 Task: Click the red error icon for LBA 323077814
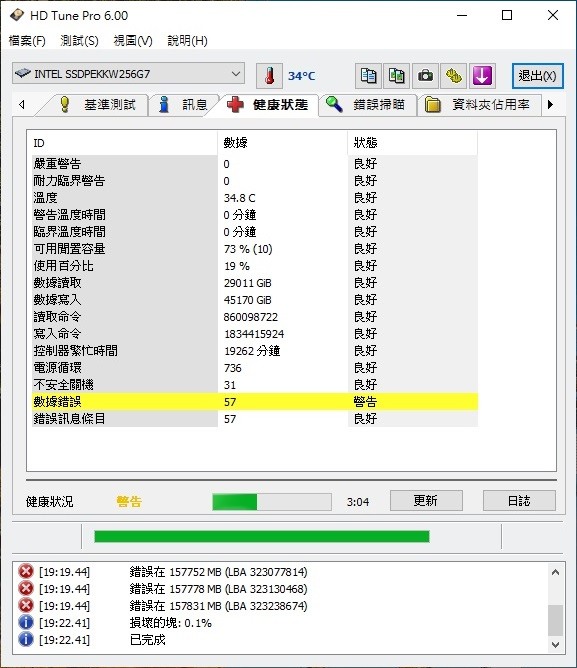click(x=26, y=571)
